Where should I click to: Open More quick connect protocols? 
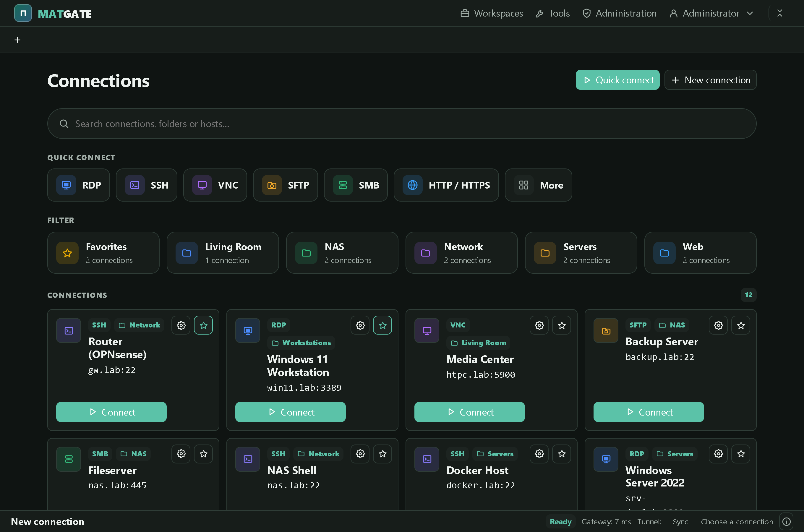click(x=538, y=185)
